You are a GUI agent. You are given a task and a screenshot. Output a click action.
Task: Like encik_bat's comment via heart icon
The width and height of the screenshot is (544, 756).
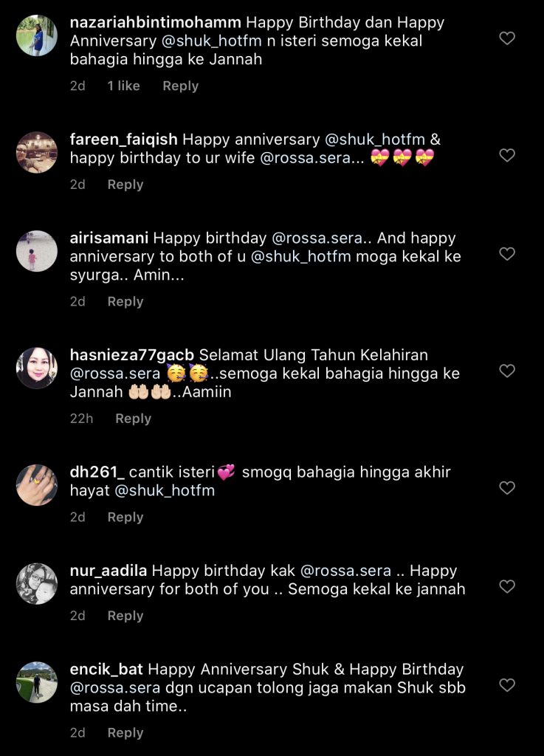507,685
